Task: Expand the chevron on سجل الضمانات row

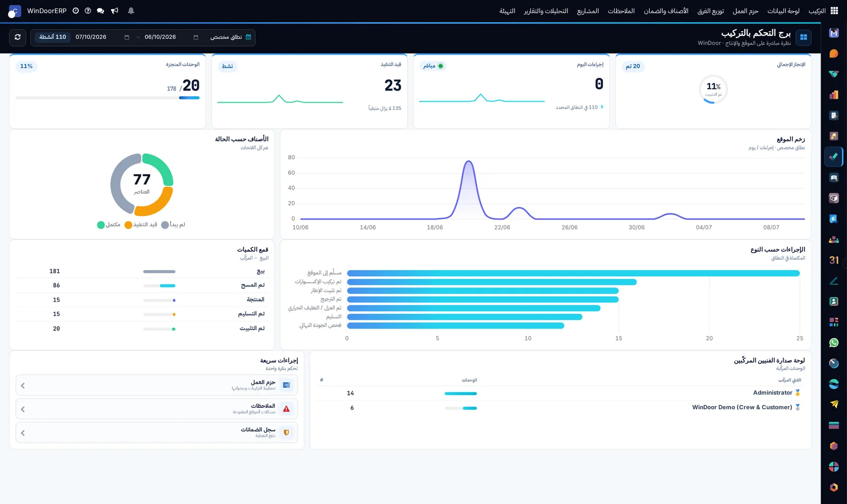Action: 23,433
